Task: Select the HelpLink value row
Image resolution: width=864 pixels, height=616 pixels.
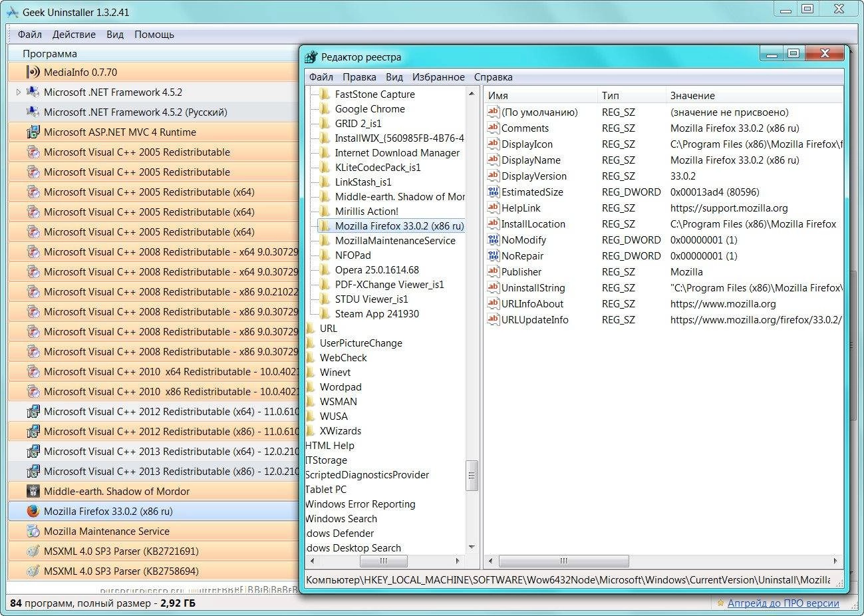Action: [x=663, y=208]
